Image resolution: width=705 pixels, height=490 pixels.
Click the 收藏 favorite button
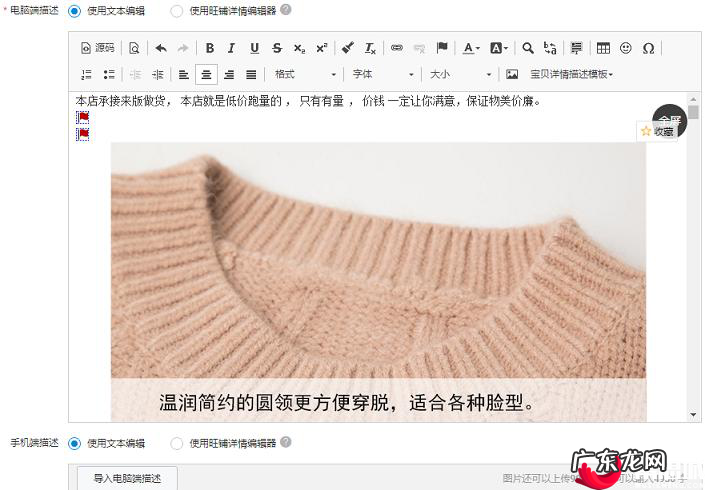coord(658,131)
